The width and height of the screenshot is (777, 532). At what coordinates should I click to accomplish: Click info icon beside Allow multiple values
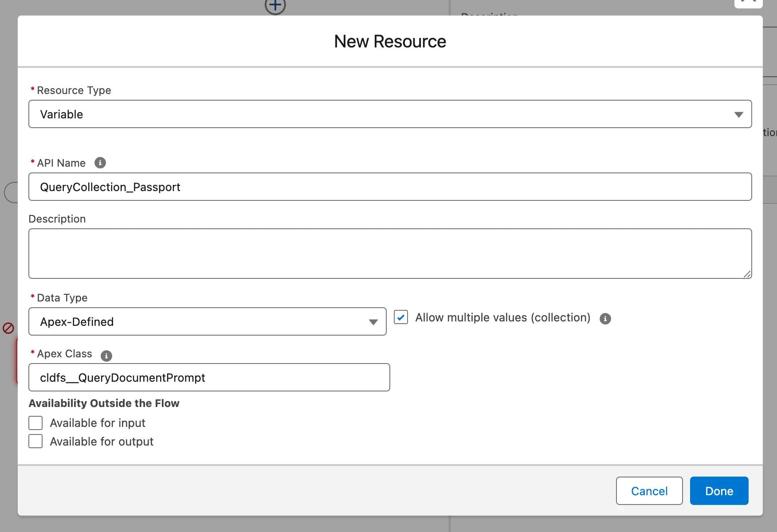(x=605, y=318)
